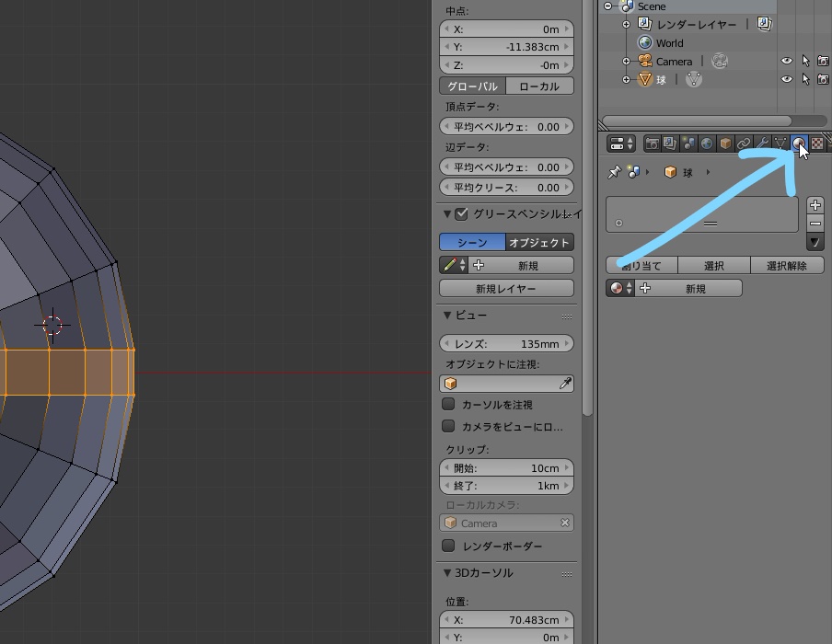Click the 割り当て button

pyautogui.click(x=641, y=265)
